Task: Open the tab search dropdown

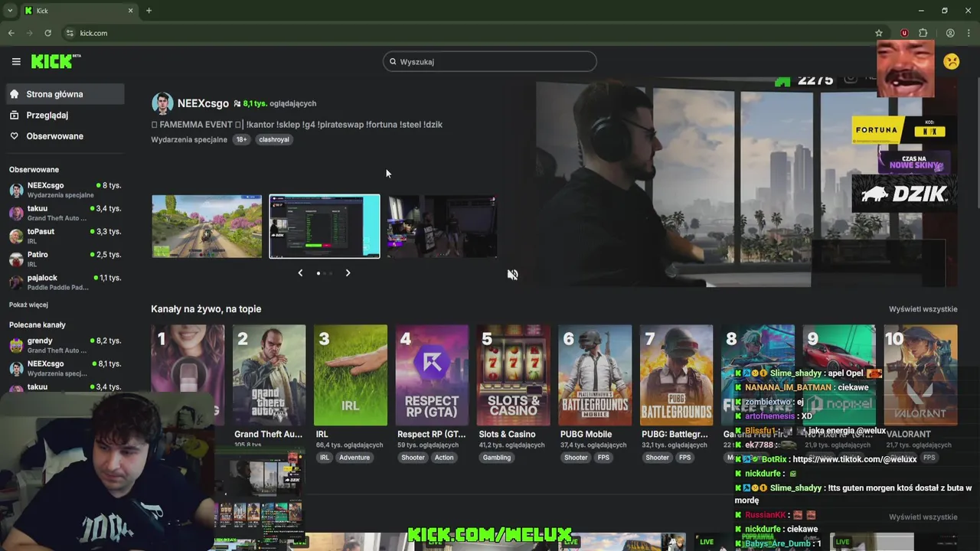Action: tap(10, 11)
